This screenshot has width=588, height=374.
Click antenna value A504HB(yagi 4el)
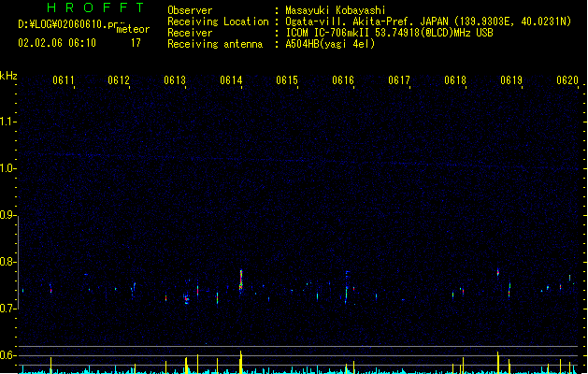pyautogui.click(x=330, y=44)
